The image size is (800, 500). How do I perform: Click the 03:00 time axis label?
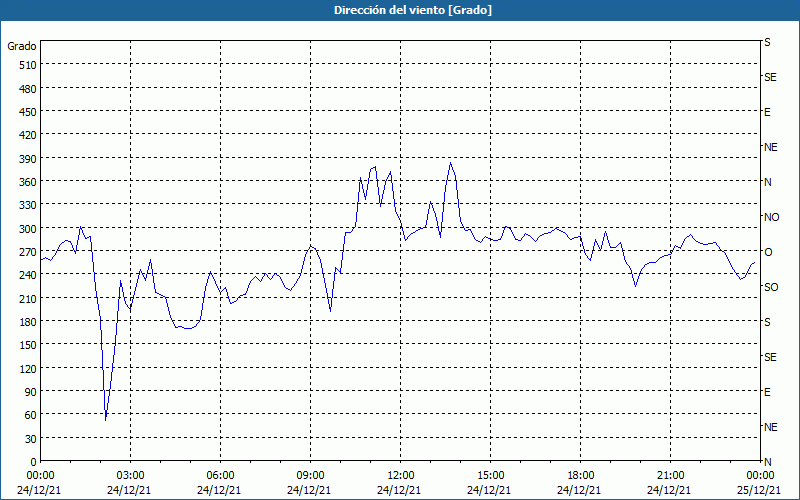[131, 476]
